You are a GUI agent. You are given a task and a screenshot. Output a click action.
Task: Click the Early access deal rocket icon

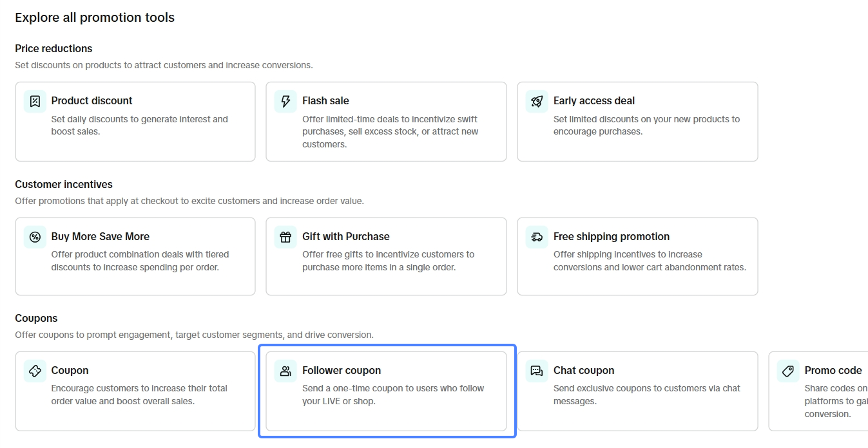pyautogui.click(x=537, y=101)
